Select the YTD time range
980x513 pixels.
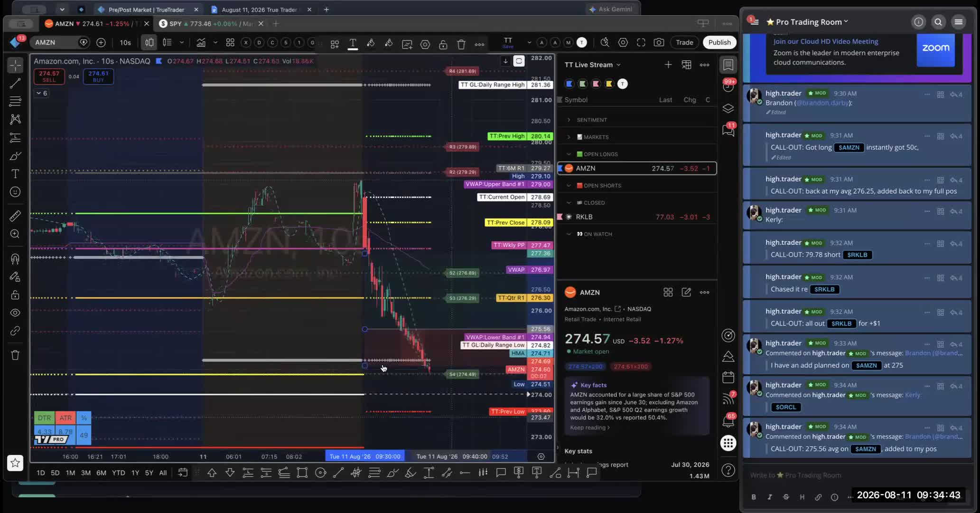pos(118,473)
